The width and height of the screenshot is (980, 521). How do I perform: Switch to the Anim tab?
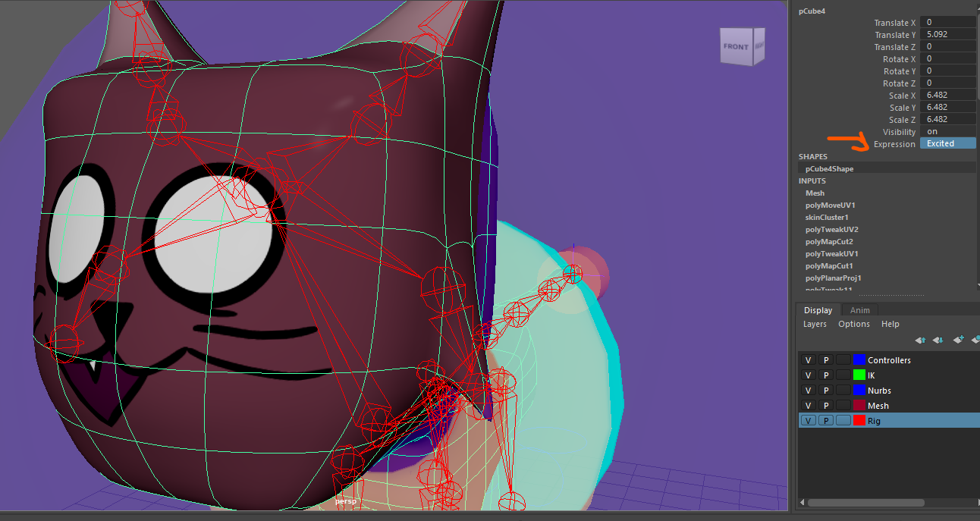(x=860, y=310)
